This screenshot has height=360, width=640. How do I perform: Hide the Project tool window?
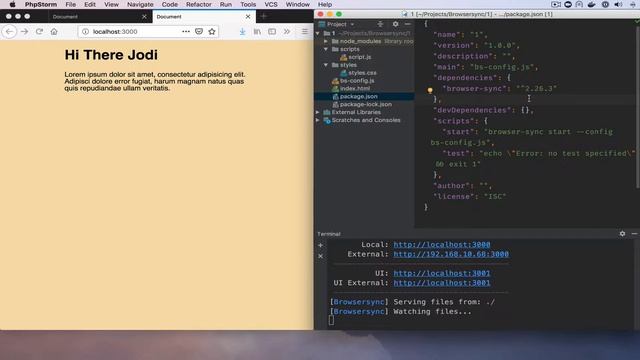click(407, 24)
